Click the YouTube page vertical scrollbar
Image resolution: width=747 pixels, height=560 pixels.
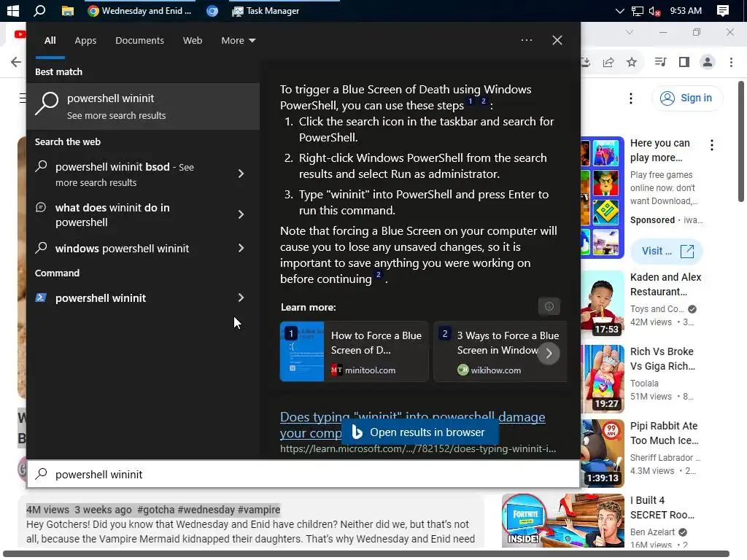[x=741, y=141]
